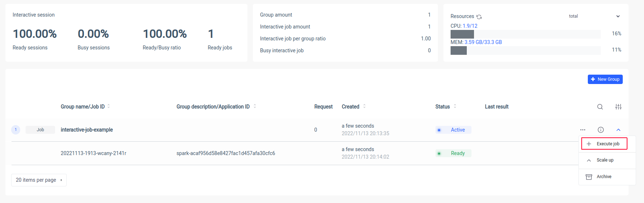Click Interactive job per group ratio text
The height and width of the screenshot is (203, 644).
click(293, 39)
